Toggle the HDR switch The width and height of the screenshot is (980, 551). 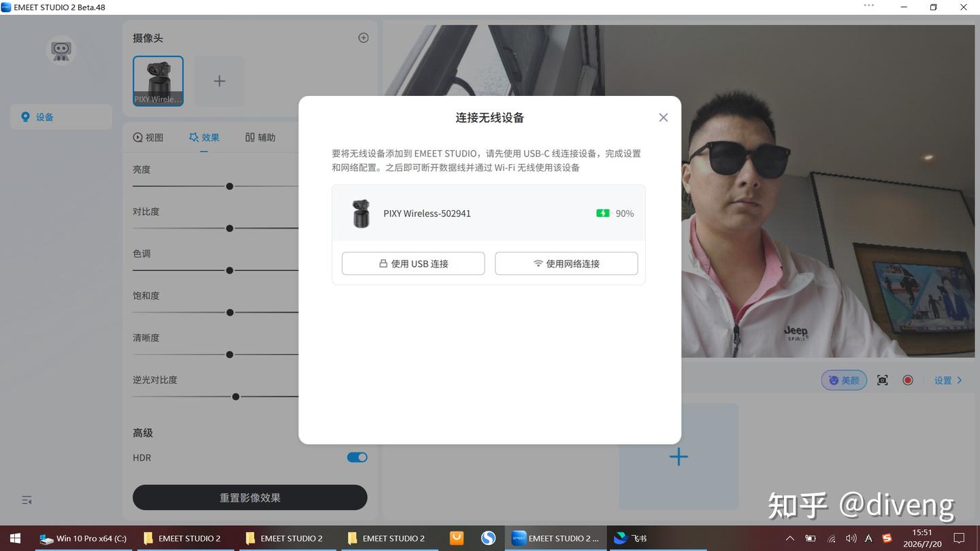(x=357, y=458)
